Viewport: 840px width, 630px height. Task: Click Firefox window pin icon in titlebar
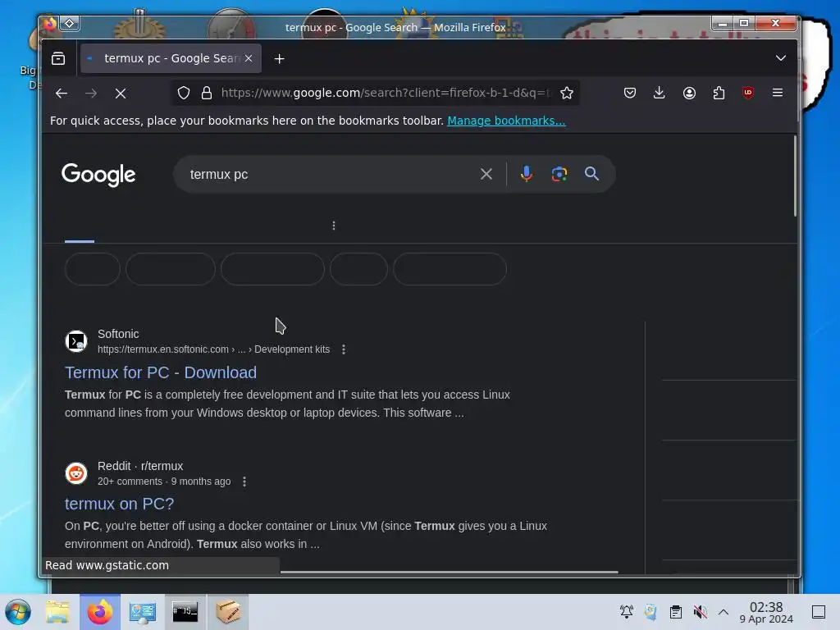[x=70, y=24]
